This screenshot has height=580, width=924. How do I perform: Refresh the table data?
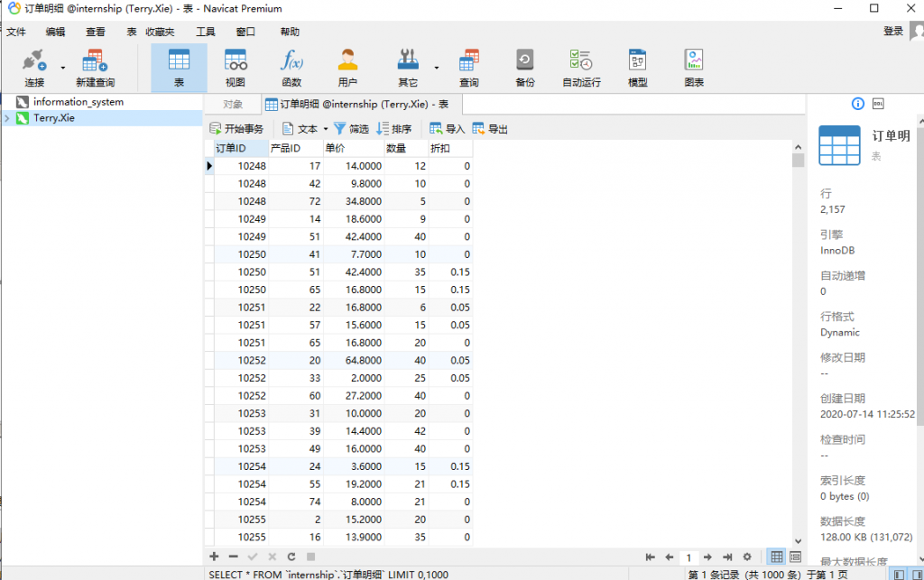(291, 557)
